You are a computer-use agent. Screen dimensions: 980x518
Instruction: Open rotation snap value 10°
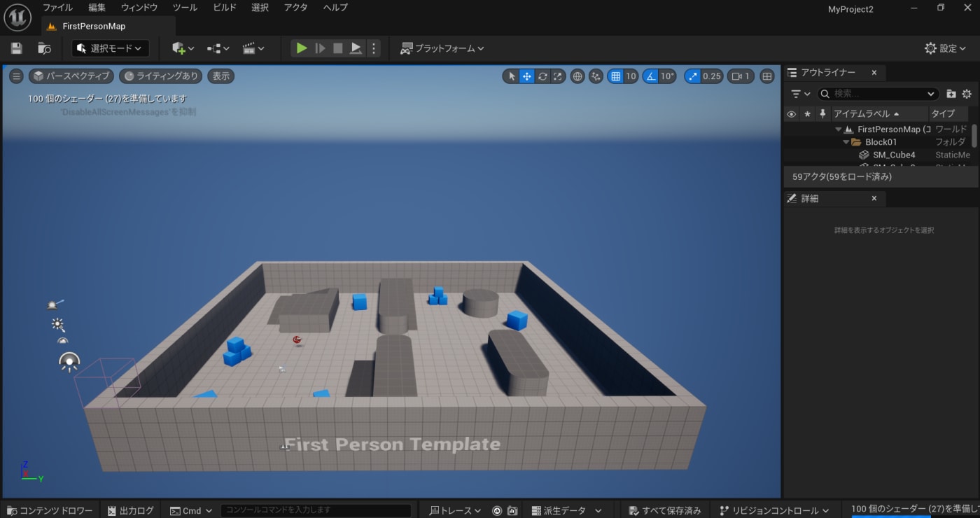[x=668, y=76]
